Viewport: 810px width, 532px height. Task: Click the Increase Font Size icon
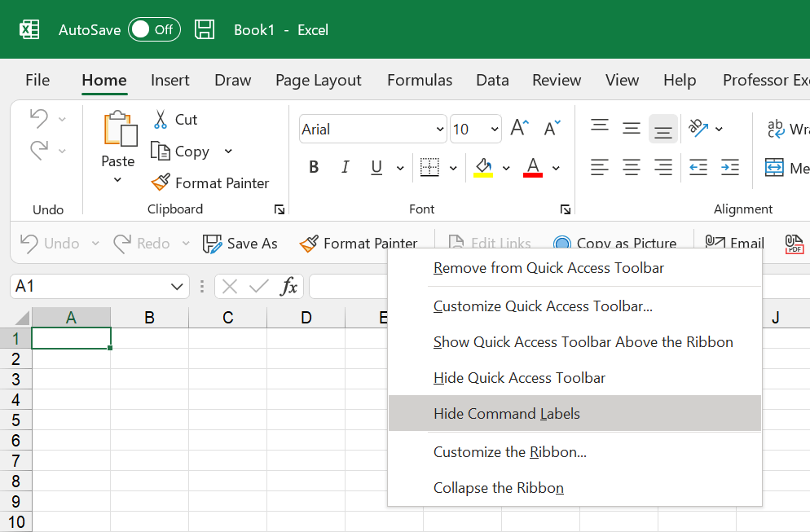(x=519, y=127)
